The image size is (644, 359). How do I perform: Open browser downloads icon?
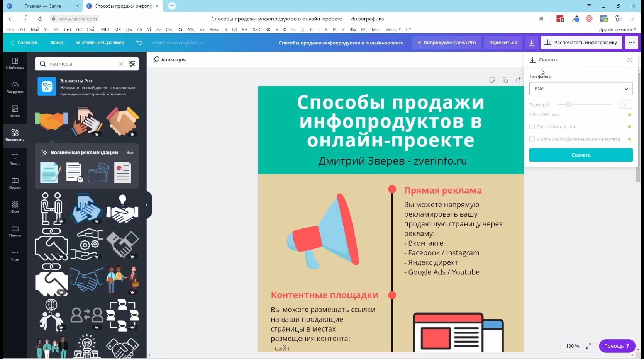pyautogui.click(x=633, y=19)
